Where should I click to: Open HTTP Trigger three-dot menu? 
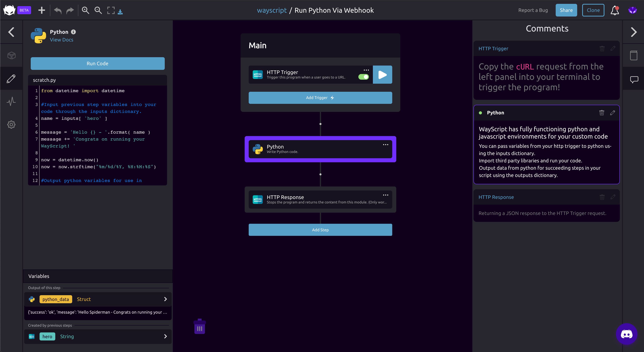366,70
